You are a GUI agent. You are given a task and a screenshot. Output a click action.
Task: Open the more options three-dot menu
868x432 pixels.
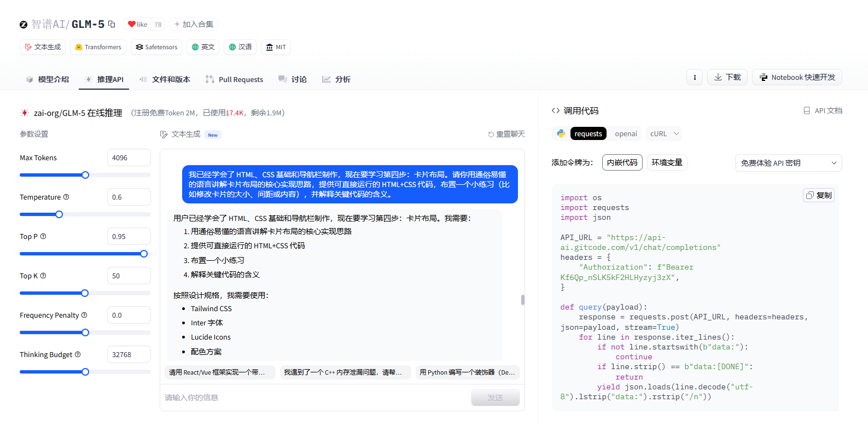695,77
